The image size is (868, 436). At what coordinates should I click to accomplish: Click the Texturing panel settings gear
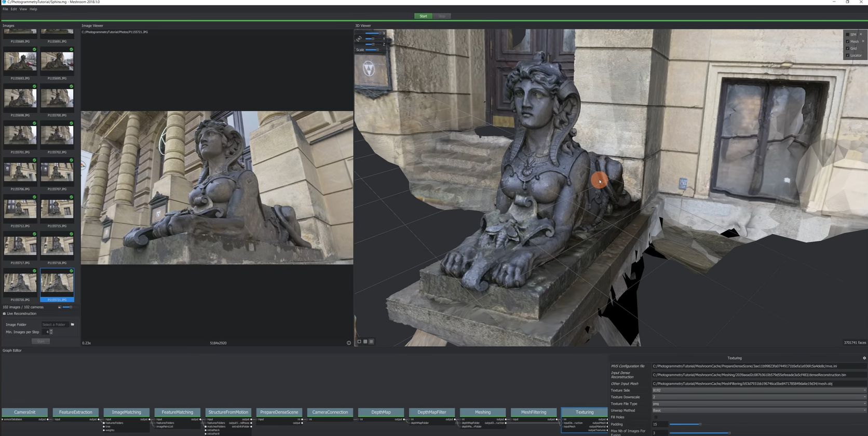pos(864,358)
